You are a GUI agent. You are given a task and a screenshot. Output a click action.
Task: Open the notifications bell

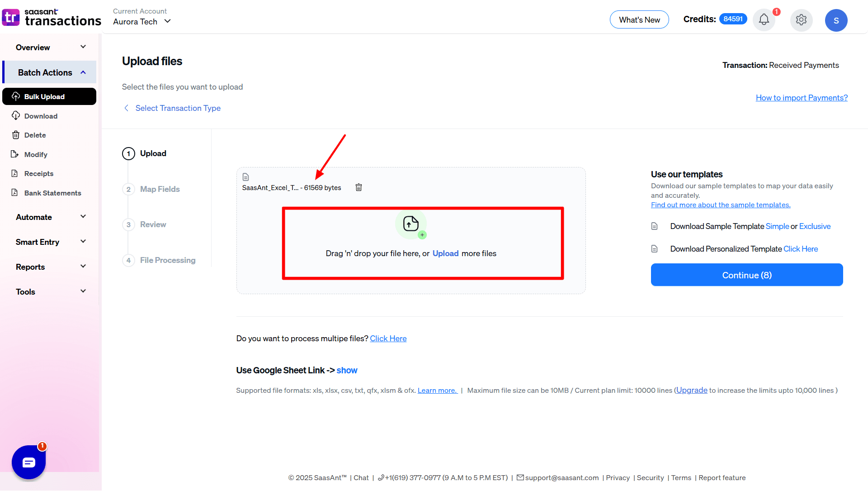pos(764,20)
